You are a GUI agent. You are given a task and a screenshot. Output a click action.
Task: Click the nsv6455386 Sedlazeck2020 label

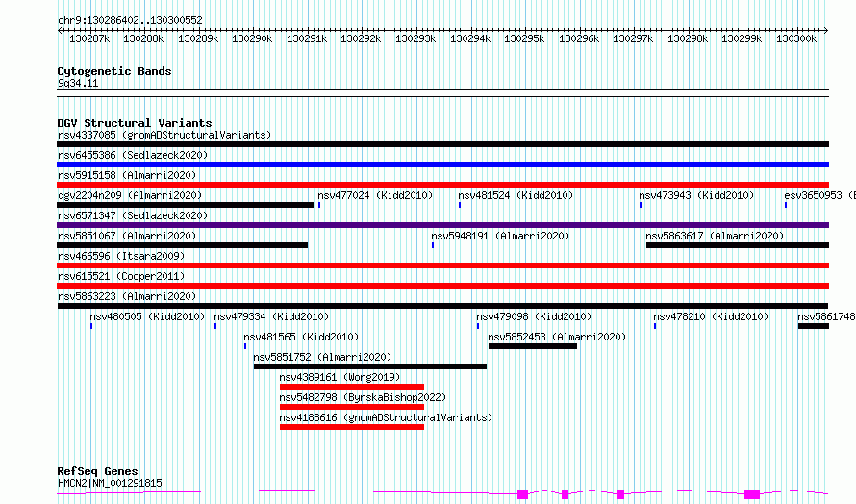pyautogui.click(x=133, y=155)
